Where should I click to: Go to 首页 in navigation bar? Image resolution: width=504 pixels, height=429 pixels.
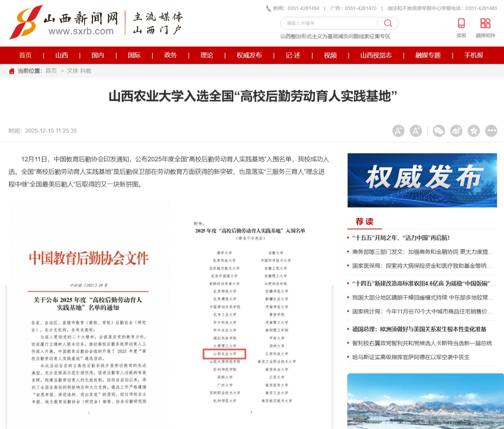25,55
